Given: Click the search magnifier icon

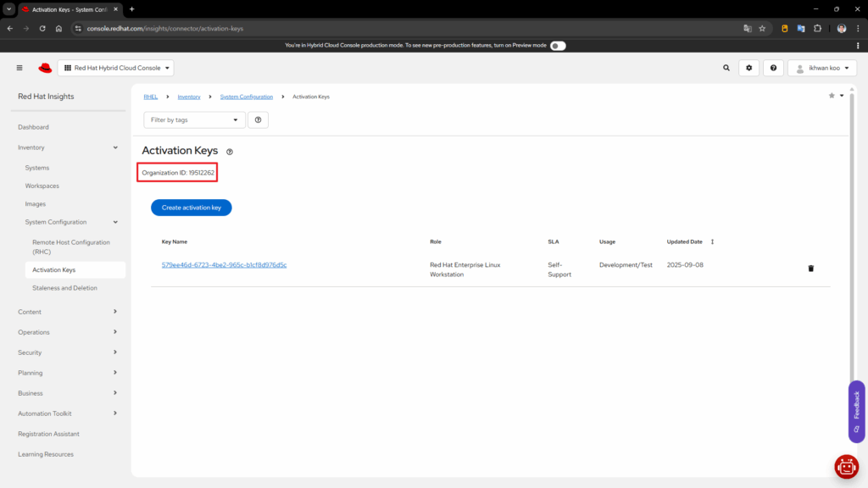Looking at the screenshot, I should pyautogui.click(x=726, y=68).
